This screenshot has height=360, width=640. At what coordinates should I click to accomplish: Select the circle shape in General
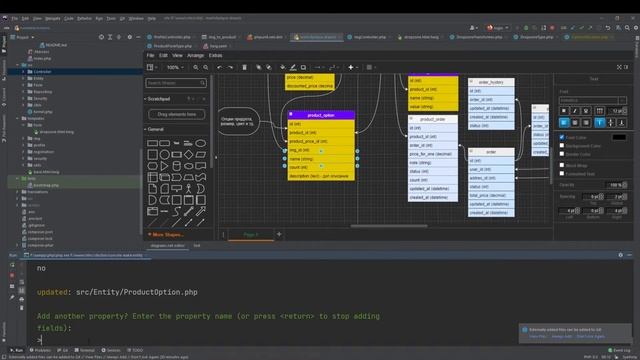pyautogui.click(x=164, y=155)
